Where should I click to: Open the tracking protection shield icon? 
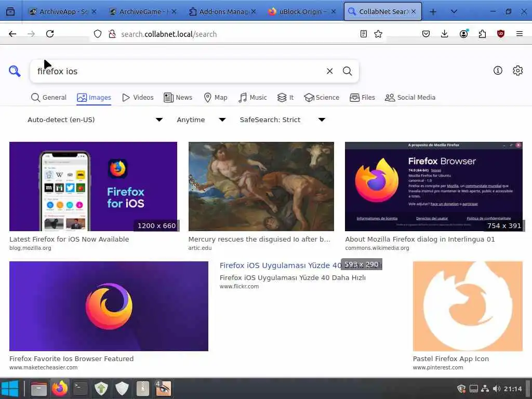tap(98, 34)
